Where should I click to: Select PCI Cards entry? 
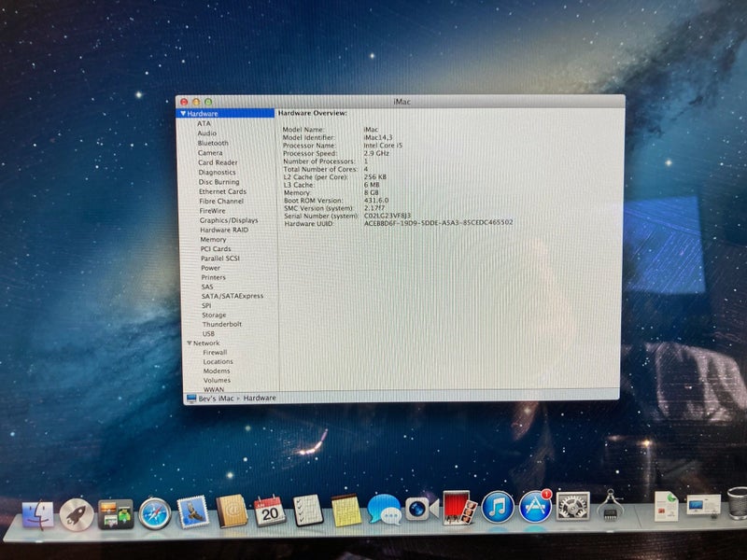pos(216,248)
